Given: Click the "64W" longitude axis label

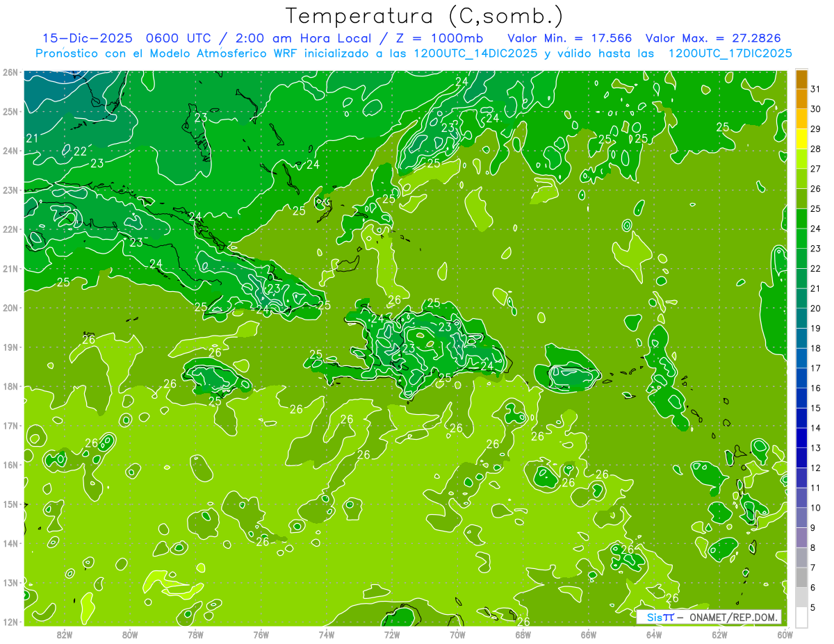Looking at the screenshot, I should 654,634.
